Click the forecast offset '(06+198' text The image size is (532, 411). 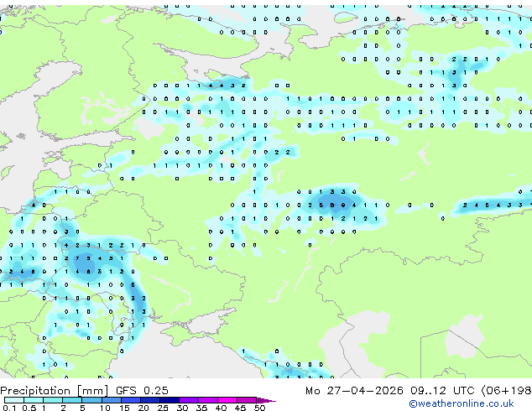506,391
